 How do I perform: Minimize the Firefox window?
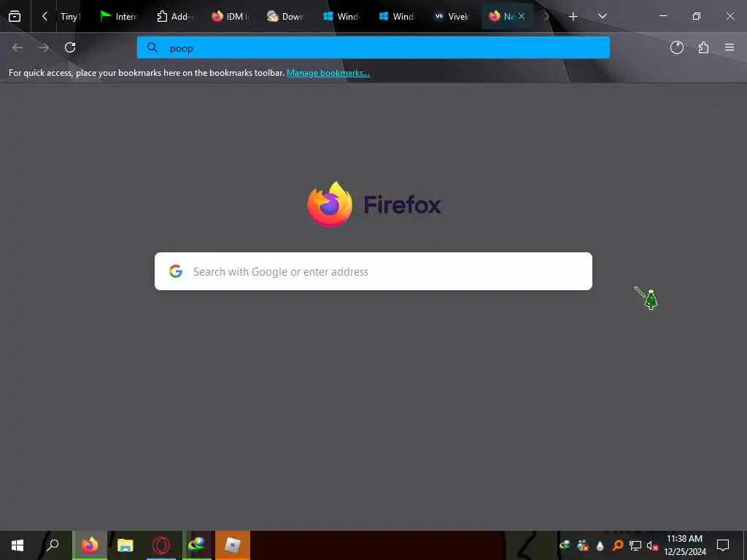click(662, 16)
